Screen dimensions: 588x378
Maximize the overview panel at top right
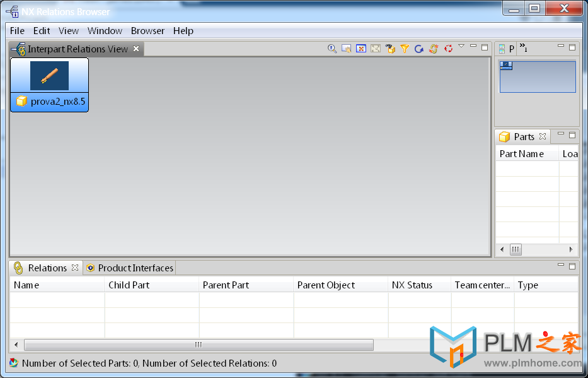572,47
